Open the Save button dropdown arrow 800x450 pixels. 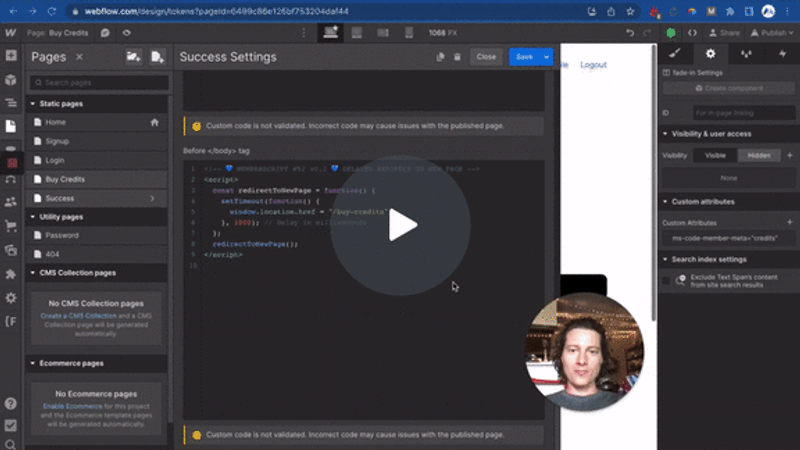(x=546, y=57)
